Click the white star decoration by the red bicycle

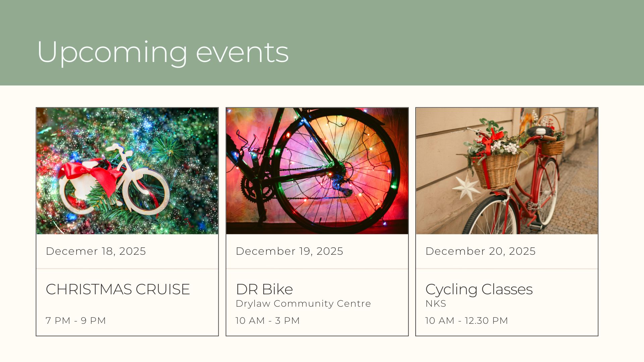tap(467, 187)
